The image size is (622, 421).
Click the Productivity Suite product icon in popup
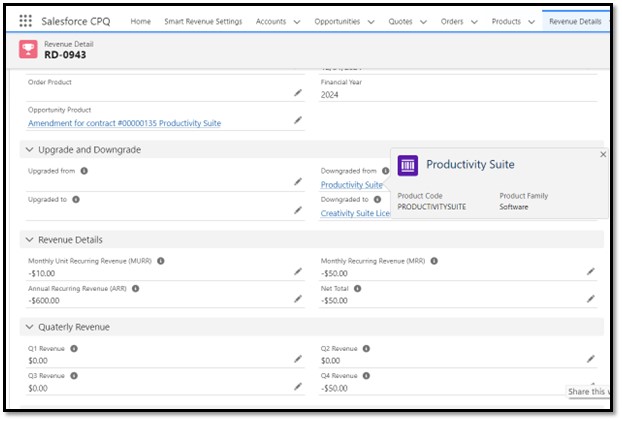point(407,165)
